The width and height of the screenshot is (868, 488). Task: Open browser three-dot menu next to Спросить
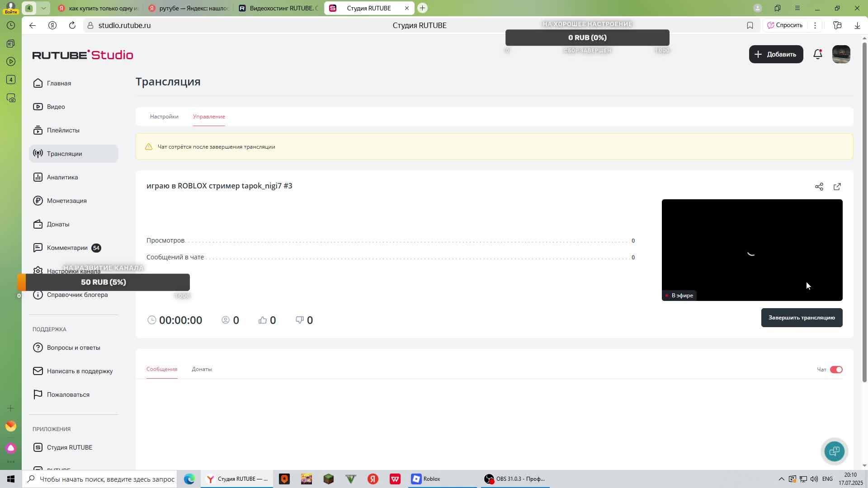click(x=815, y=25)
